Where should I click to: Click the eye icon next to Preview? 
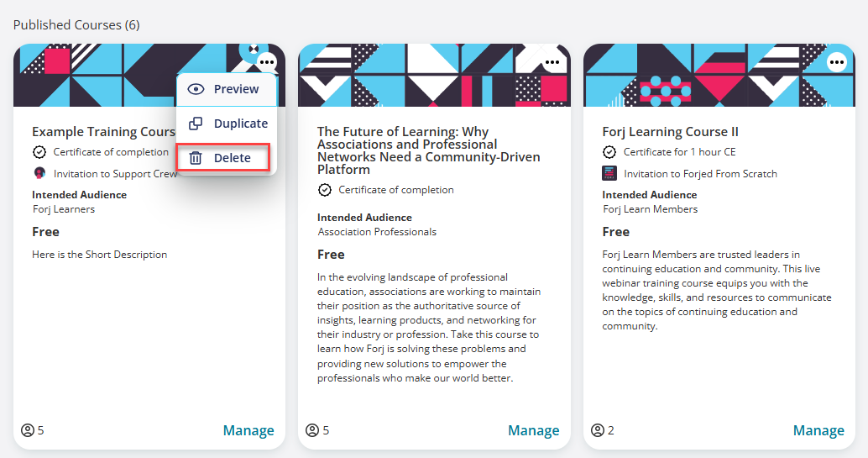[x=196, y=89]
